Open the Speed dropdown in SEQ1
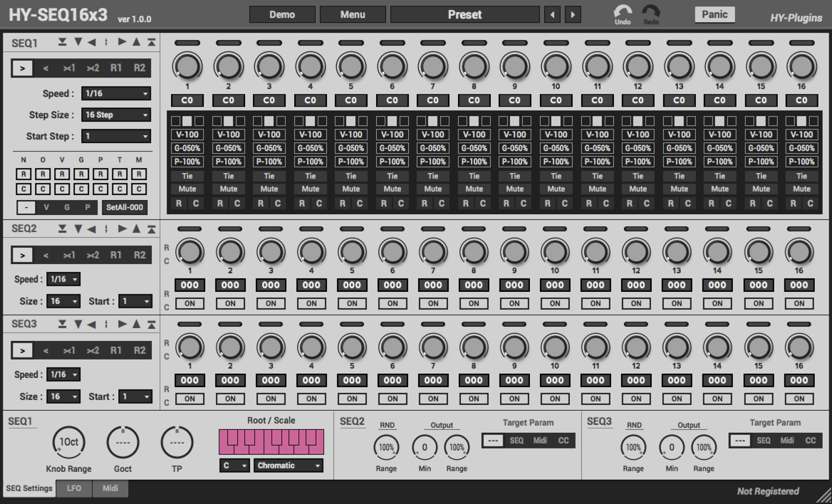Screen dimensions: 832x504 (116, 93)
